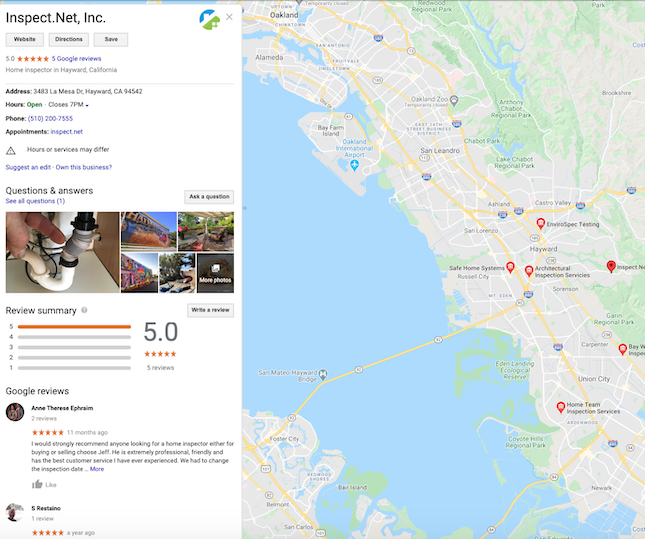Click Own this business? link
Image resolution: width=645 pixels, height=539 pixels.
[x=84, y=167]
